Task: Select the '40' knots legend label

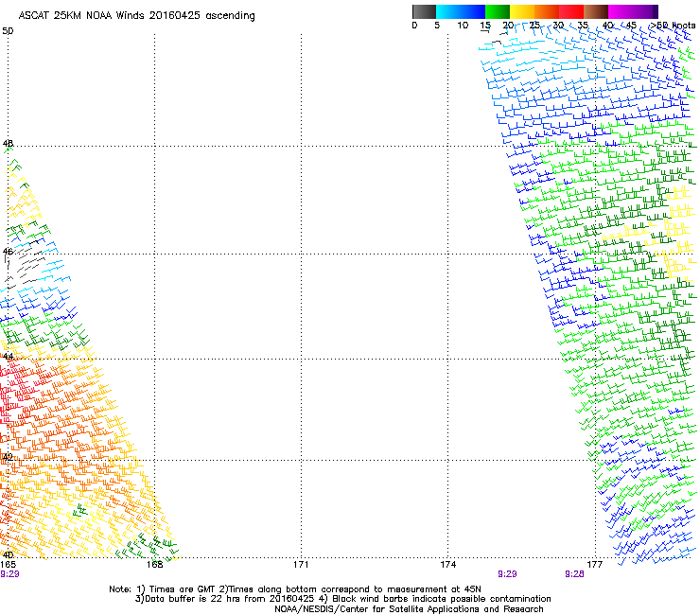Action: pyautogui.click(x=607, y=26)
